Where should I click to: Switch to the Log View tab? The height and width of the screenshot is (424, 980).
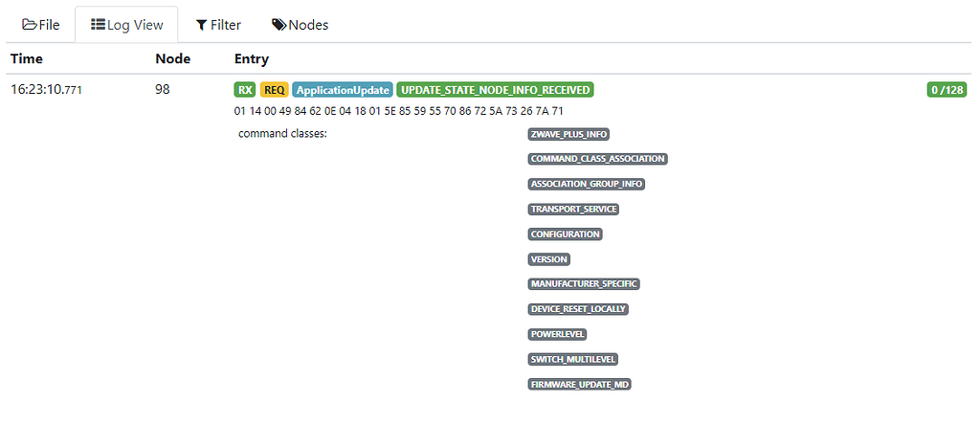[x=126, y=25]
